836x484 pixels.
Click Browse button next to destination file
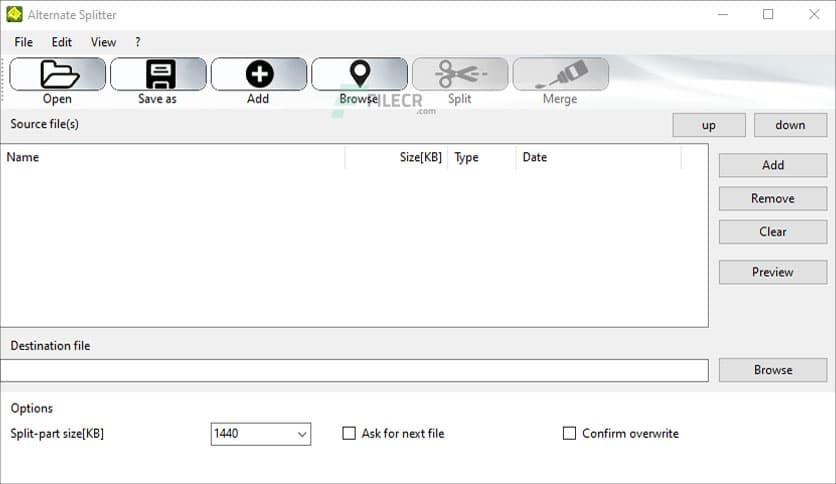point(773,370)
